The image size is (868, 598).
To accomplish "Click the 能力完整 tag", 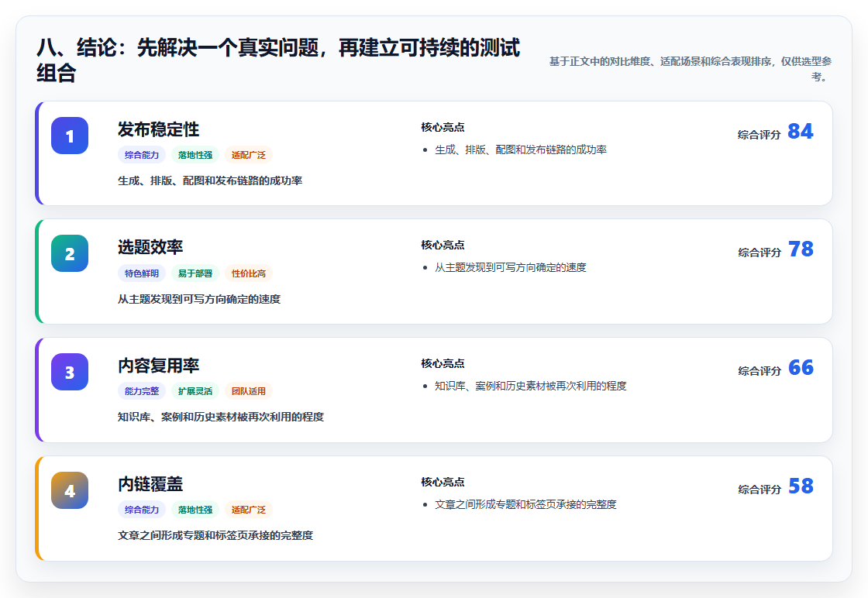I will coord(142,391).
